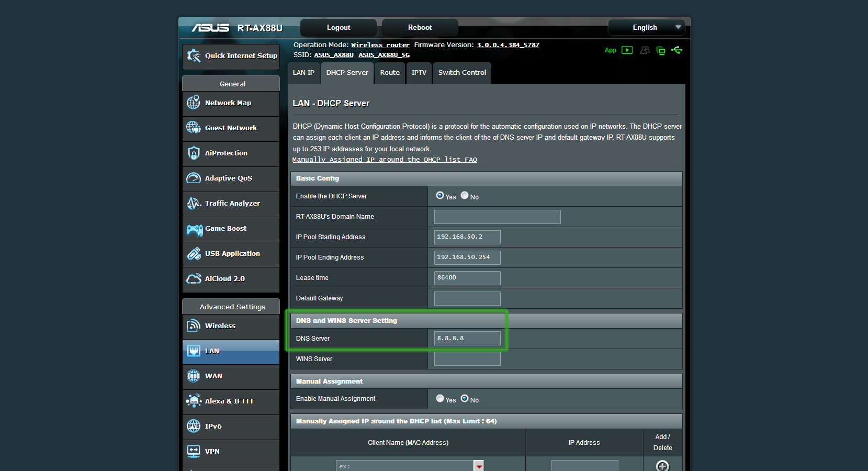Viewport: 868px width, 471px height.
Task: Click the Logout button
Action: coord(339,27)
